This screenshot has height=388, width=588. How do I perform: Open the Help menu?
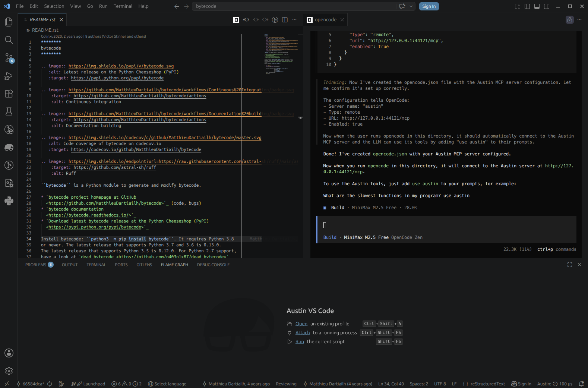coord(143,6)
